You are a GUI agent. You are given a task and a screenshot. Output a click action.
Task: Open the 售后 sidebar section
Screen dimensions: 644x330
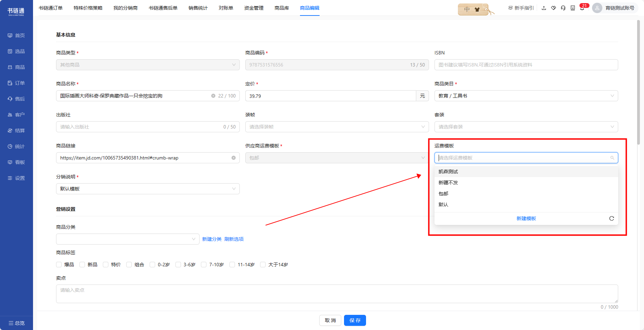pyautogui.click(x=16, y=99)
